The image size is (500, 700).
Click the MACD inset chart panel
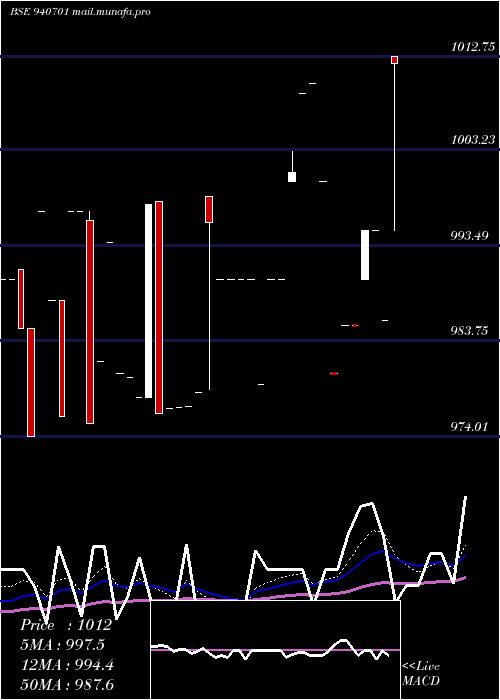click(x=275, y=650)
